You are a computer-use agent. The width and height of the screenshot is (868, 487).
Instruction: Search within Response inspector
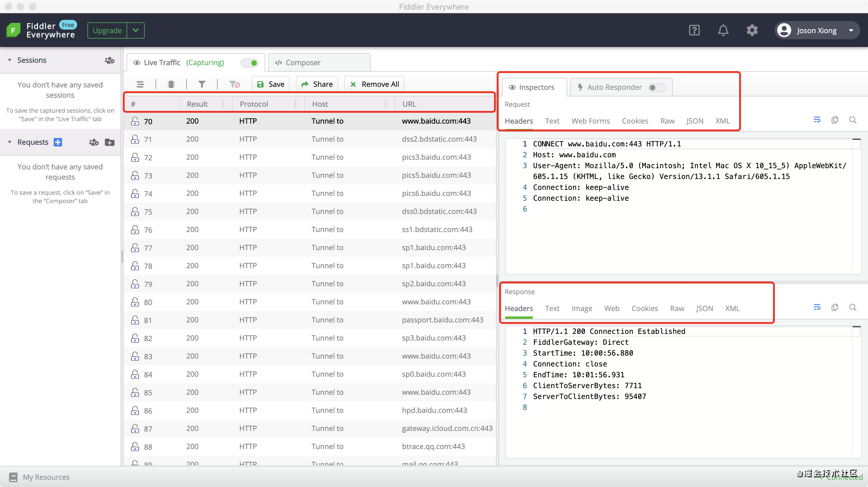click(x=853, y=307)
